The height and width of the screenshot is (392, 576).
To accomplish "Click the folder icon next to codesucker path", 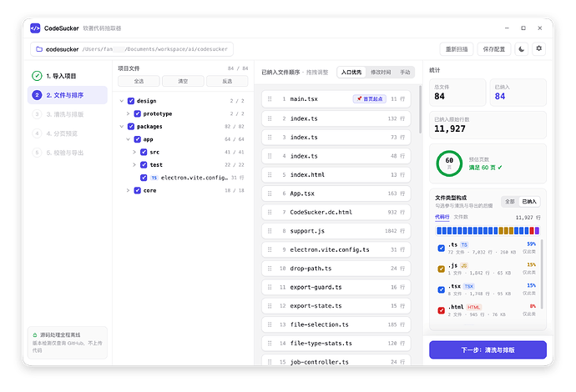I will [x=39, y=49].
